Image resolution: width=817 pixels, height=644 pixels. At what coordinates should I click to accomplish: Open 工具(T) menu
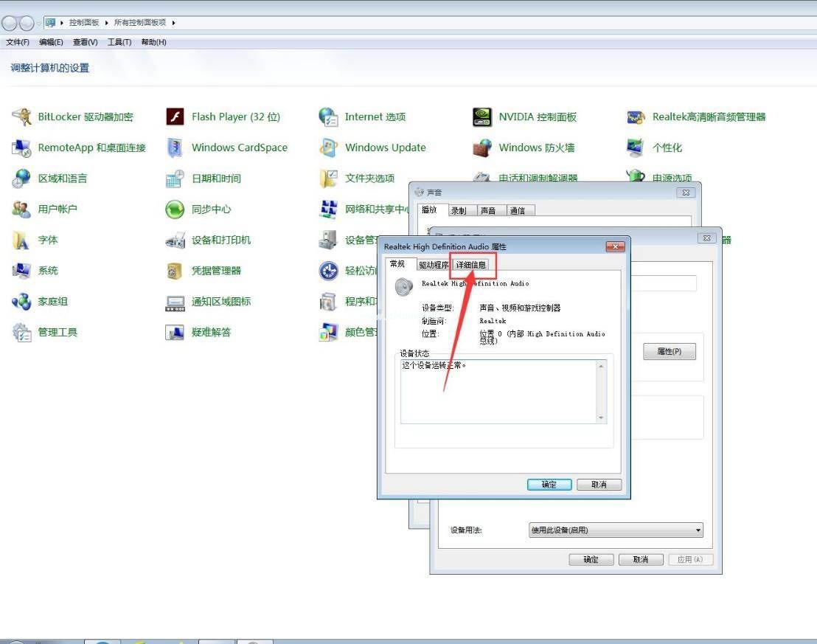[119, 42]
